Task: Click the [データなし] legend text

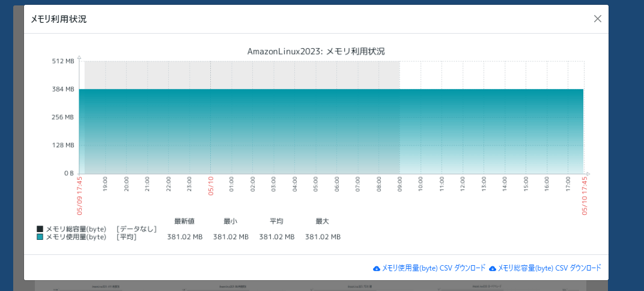Action: 136,229
